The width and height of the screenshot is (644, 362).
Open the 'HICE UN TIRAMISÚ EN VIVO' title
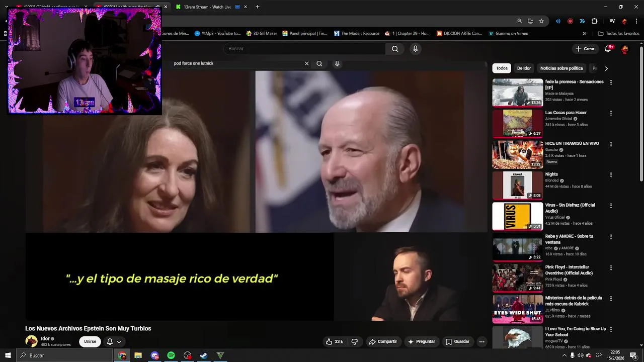pyautogui.click(x=572, y=143)
